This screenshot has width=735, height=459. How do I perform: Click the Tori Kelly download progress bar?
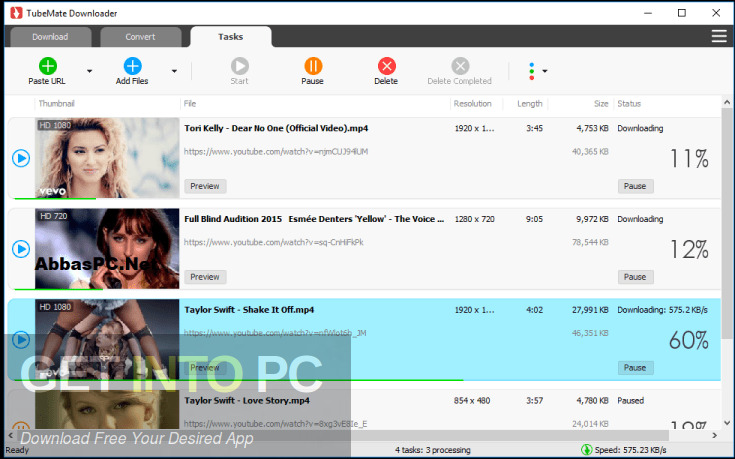[x=55, y=199]
